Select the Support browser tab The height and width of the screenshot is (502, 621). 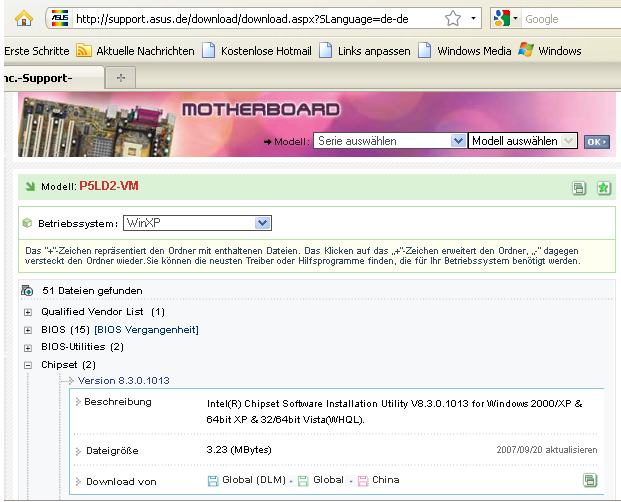53,78
